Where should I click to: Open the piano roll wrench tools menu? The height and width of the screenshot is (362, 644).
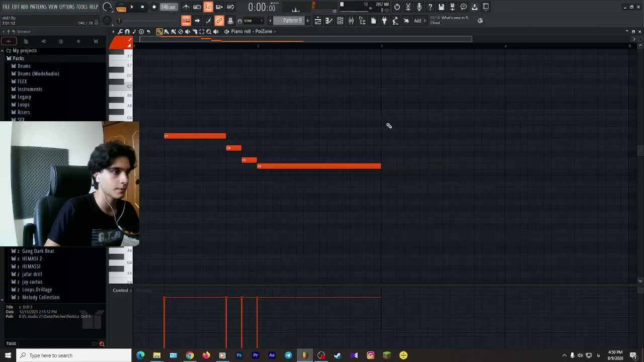coord(120,32)
